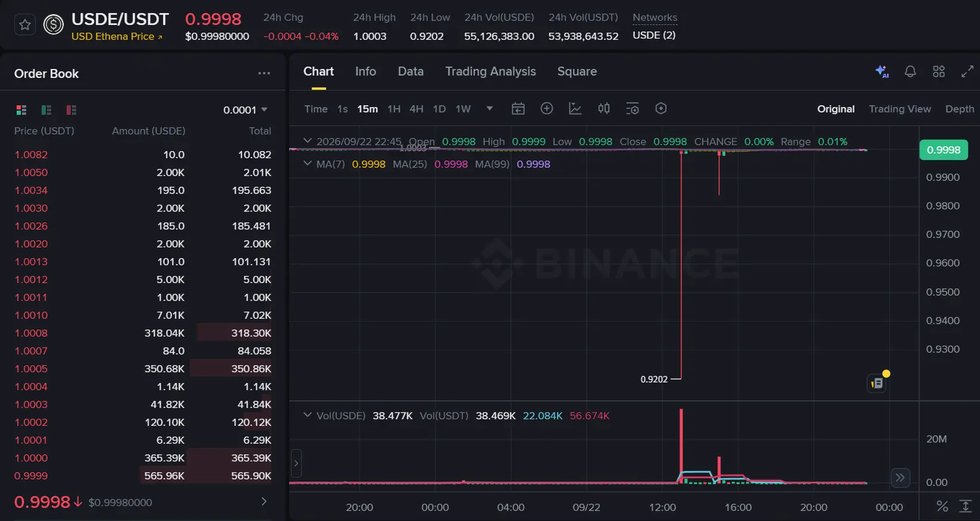Switch to Original chart view
980x521 pixels.
tap(836, 109)
